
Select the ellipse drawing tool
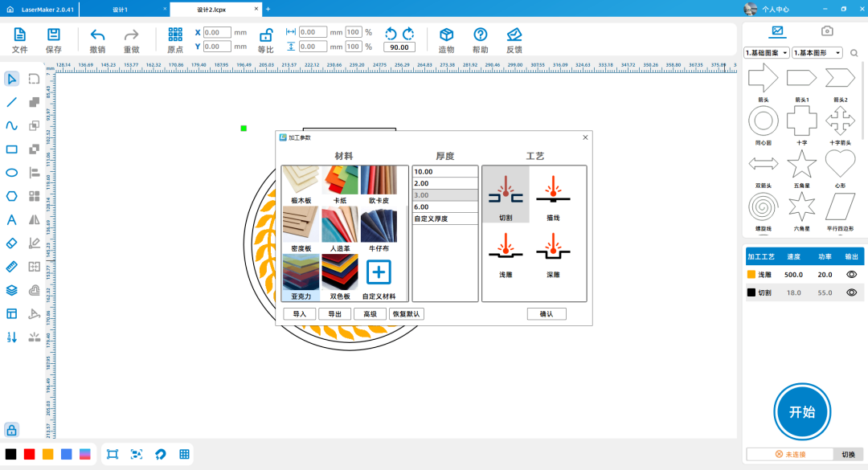coord(12,173)
